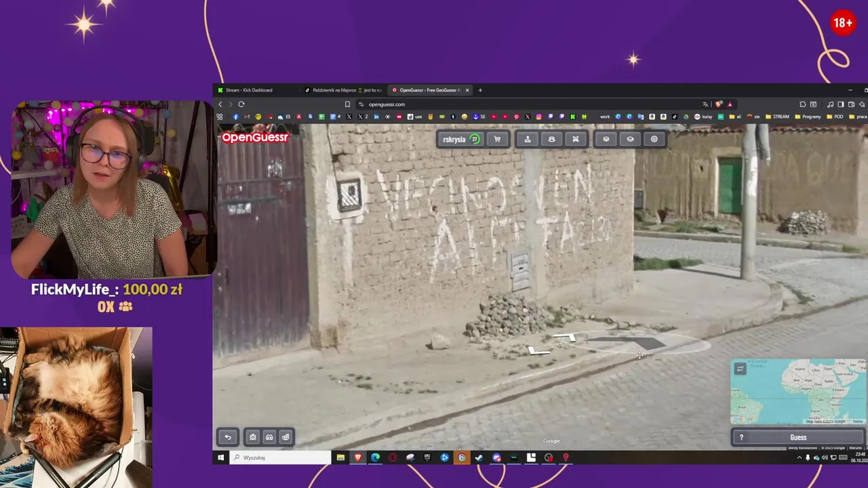Open a new browser tab
Image resolution: width=868 pixels, height=488 pixels.
click(480, 90)
